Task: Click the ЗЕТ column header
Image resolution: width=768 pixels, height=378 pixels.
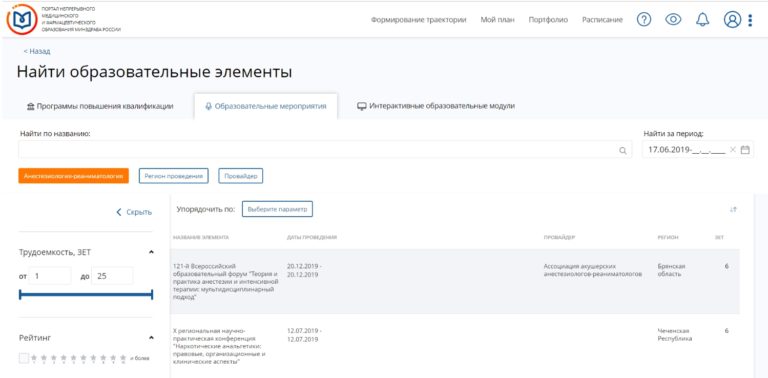Action: 719,237
